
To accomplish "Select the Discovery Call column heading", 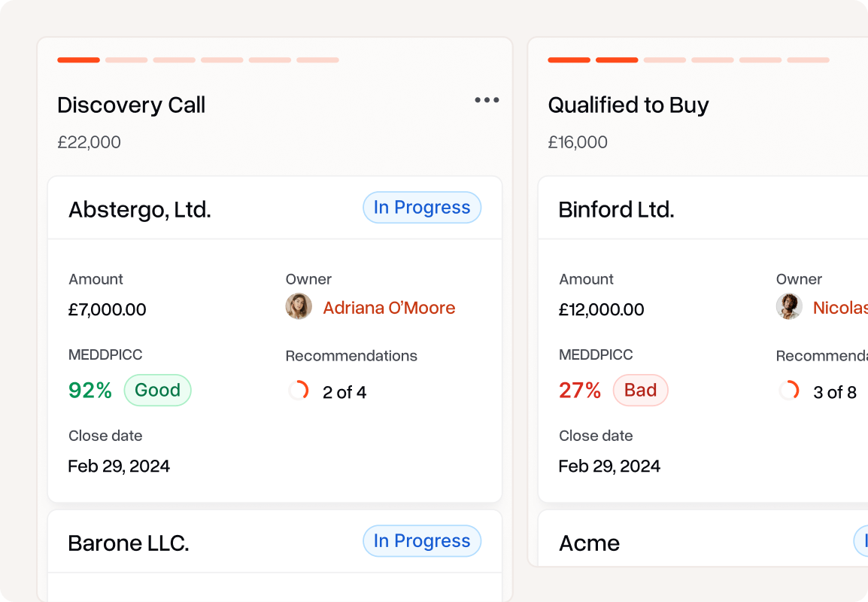I will [x=132, y=105].
